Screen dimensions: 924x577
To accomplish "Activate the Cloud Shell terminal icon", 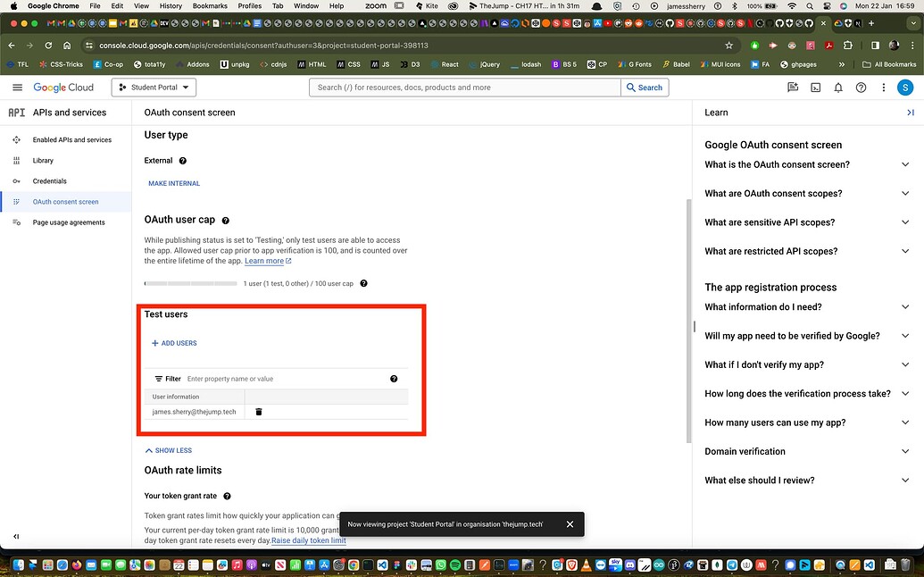I will point(814,87).
